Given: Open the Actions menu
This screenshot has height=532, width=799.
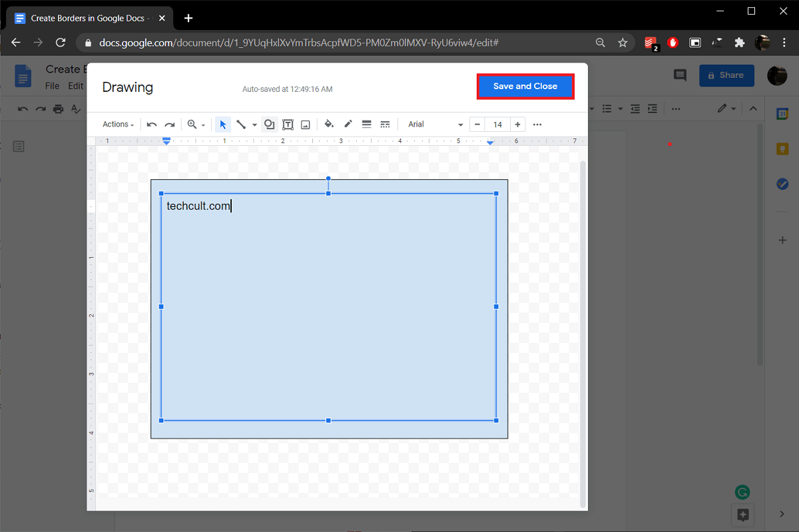Looking at the screenshot, I should [118, 125].
